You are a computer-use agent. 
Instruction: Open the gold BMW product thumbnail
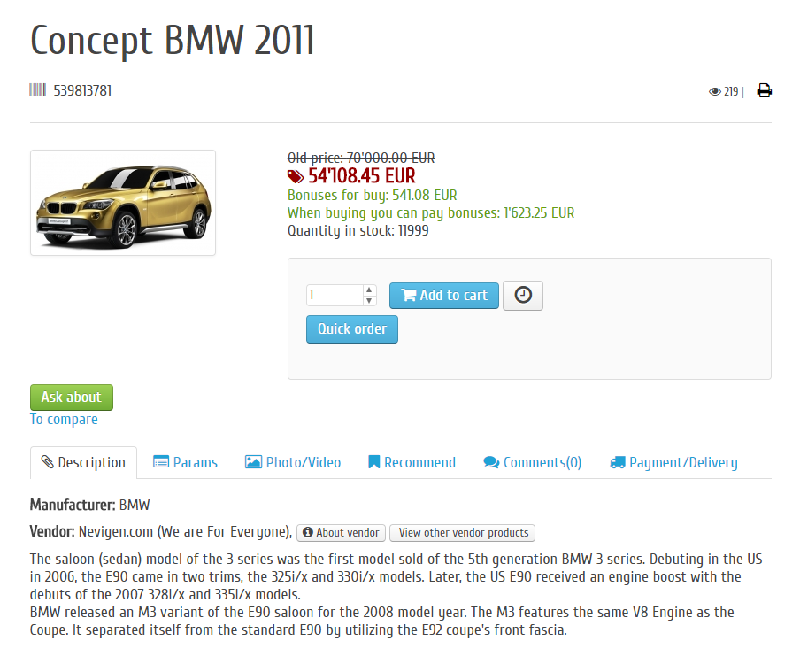tap(123, 203)
